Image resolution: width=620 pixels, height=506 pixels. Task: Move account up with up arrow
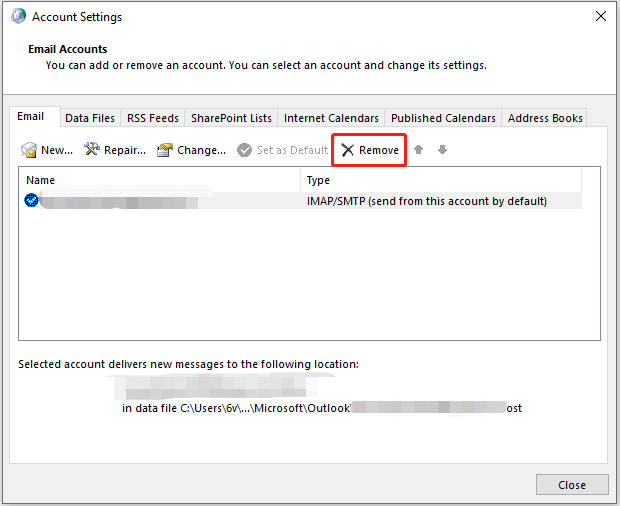(419, 150)
